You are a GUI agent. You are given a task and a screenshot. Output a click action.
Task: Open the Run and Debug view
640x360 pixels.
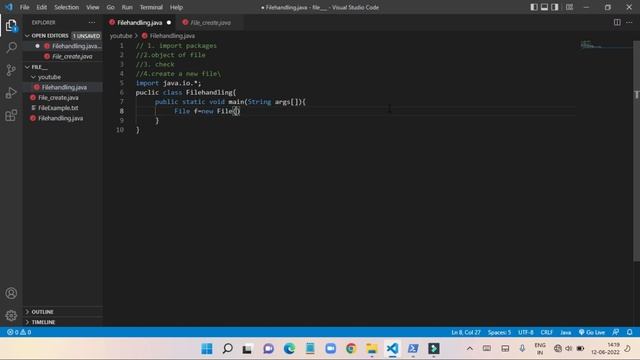11,93
